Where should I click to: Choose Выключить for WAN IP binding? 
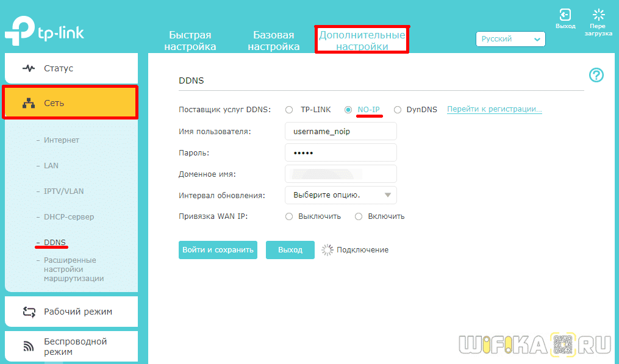point(289,216)
